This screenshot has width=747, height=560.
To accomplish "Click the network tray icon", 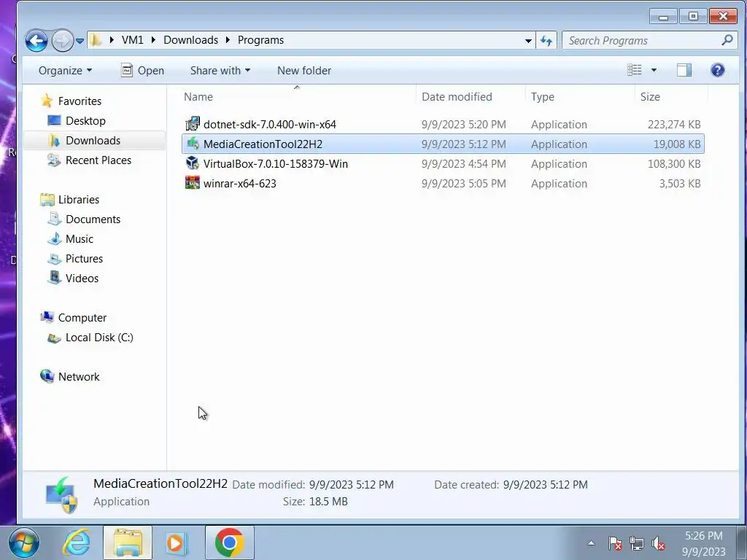I will click(x=636, y=543).
